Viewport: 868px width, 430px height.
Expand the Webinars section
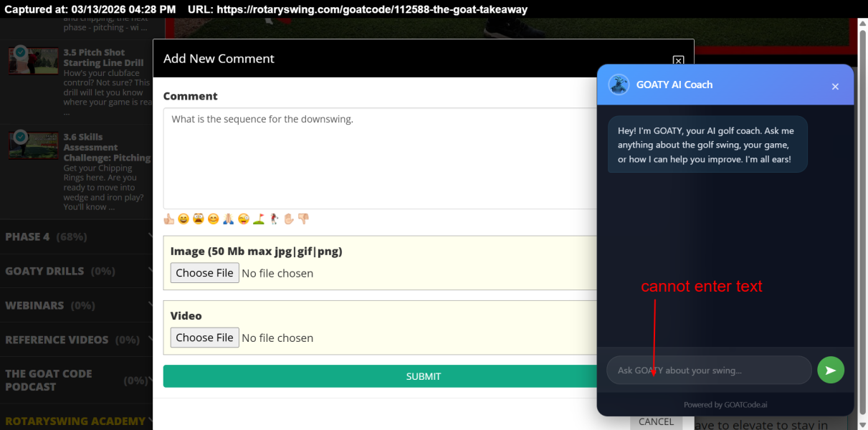76,305
